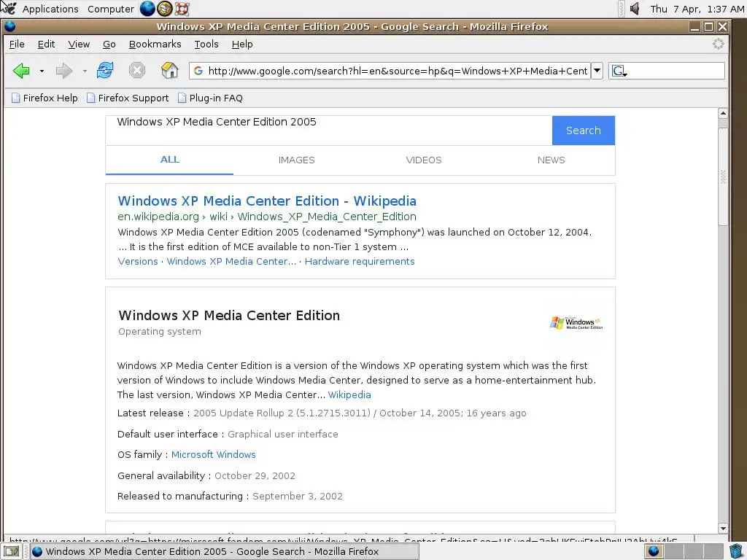The height and width of the screenshot is (560, 747).
Task: Launch the web browser from top panel globe icon
Action: (x=147, y=9)
